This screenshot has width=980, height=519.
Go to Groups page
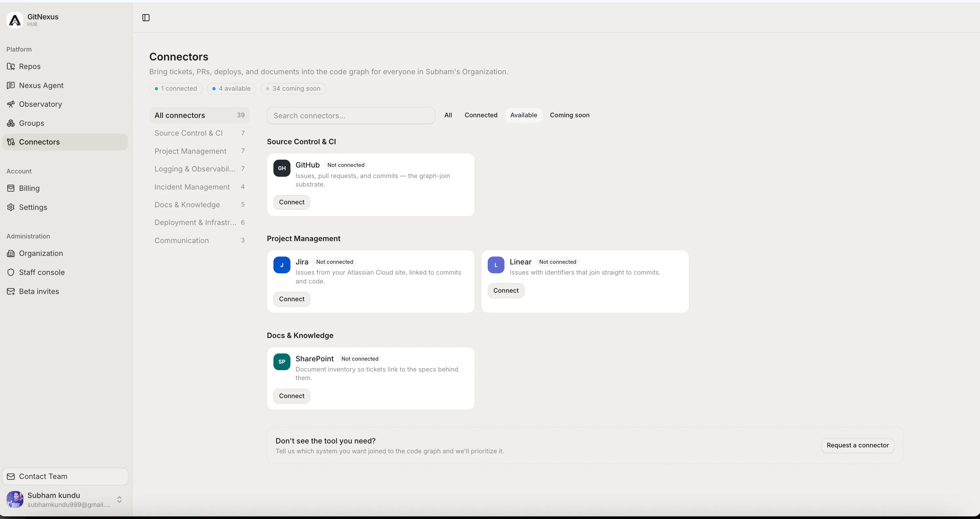[65, 123]
